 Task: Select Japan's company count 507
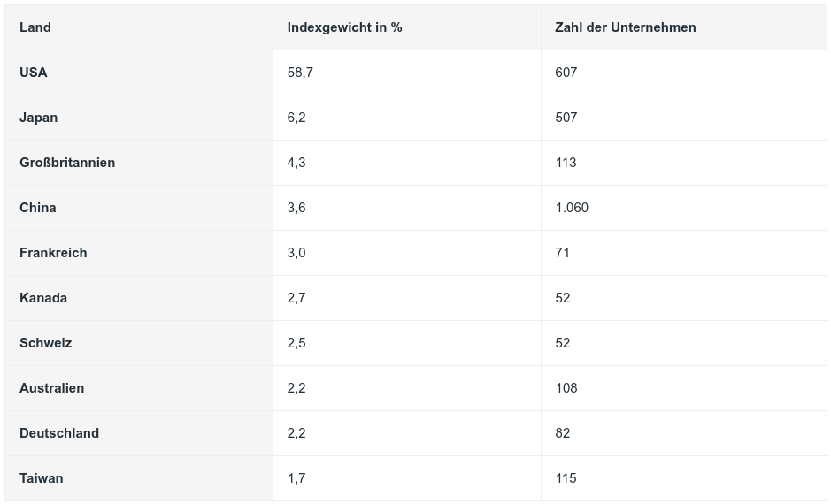pos(566,118)
